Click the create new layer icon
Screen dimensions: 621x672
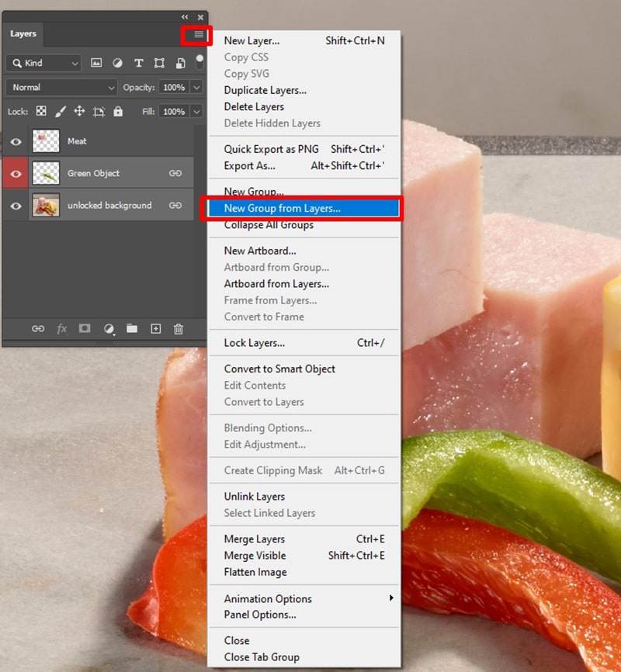click(155, 329)
